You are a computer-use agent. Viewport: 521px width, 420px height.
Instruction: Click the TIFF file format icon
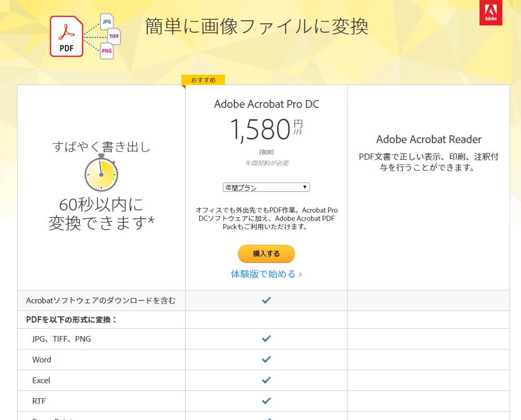pos(114,36)
